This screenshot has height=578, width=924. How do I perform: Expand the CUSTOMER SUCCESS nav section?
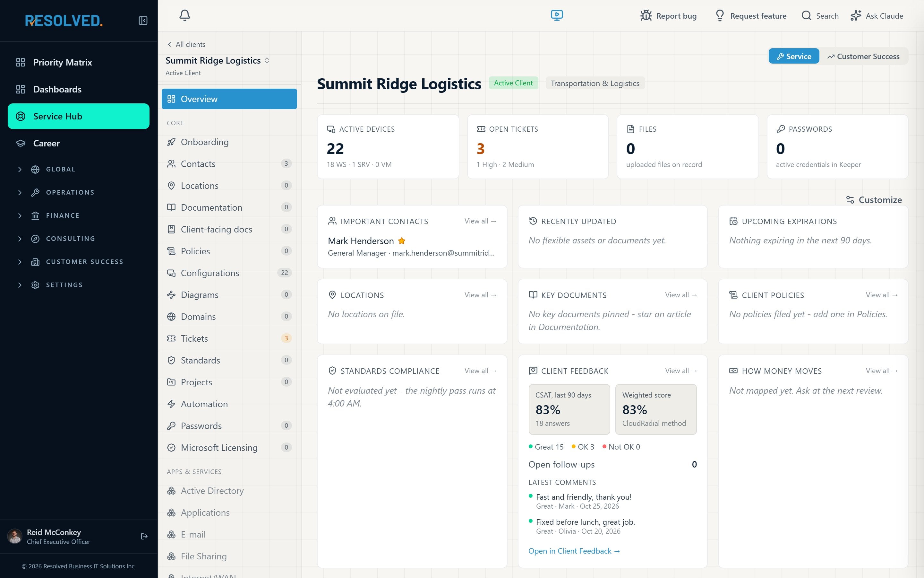(79, 262)
